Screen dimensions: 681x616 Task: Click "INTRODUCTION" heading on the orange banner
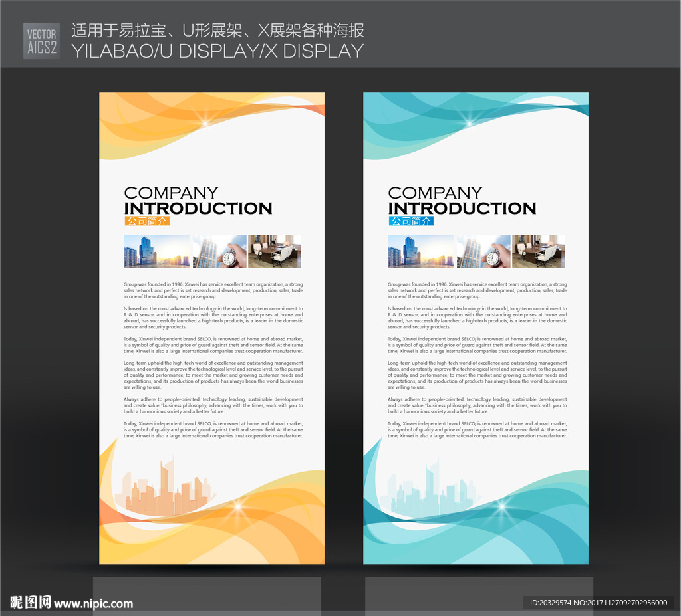coord(198,208)
